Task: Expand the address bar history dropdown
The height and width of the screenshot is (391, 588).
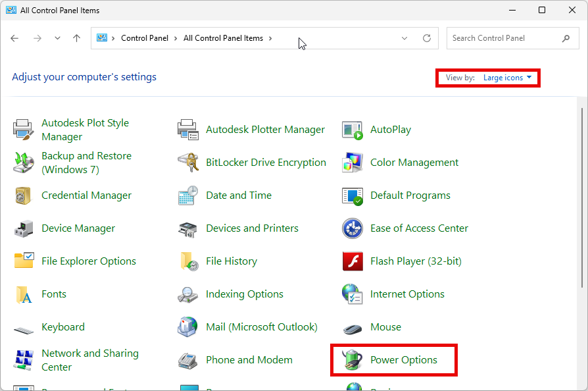Action: click(404, 39)
